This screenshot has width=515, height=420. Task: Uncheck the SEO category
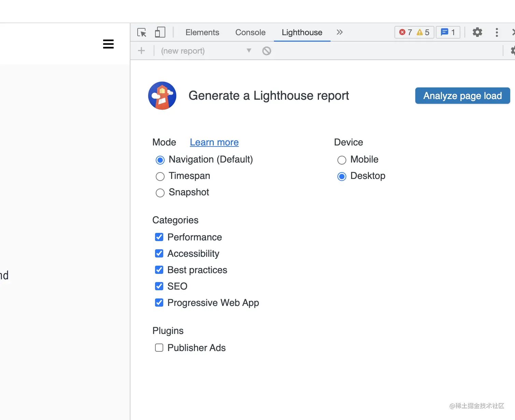159,286
